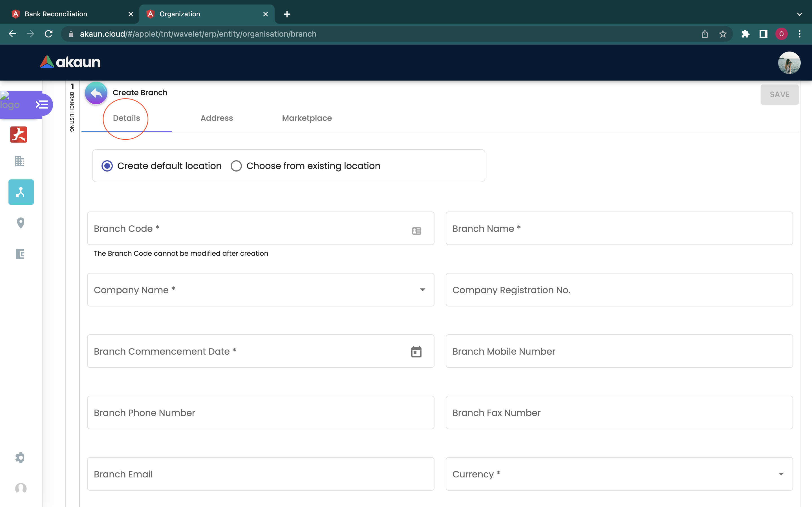This screenshot has height=507, width=812.
Task: Open the Details tab
Action: point(126,118)
